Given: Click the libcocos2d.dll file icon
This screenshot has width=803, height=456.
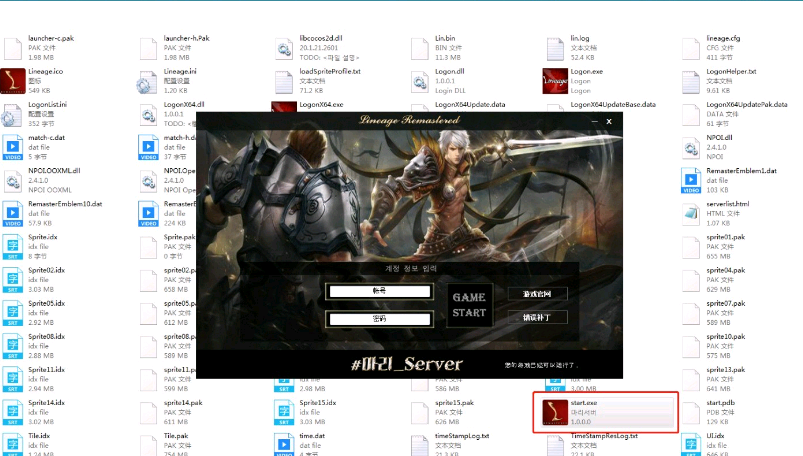Looking at the screenshot, I should [x=283, y=49].
